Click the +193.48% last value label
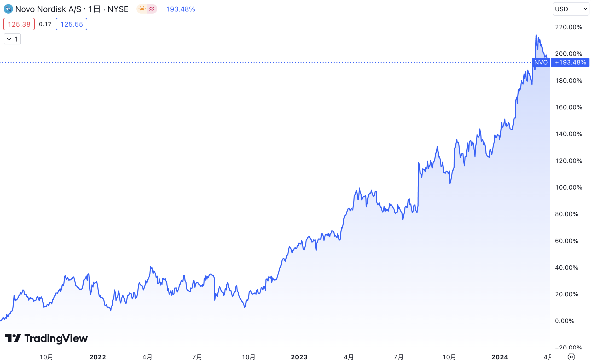 (x=570, y=62)
